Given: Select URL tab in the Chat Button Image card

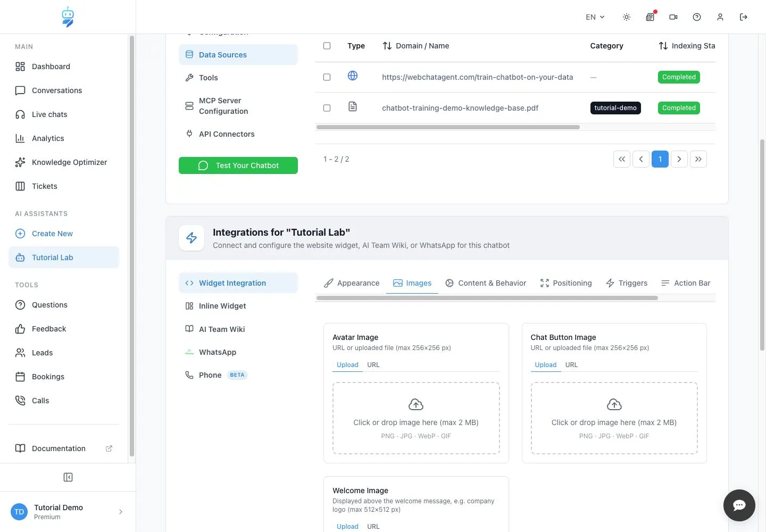Looking at the screenshot, I should click(x=571, y=365).
